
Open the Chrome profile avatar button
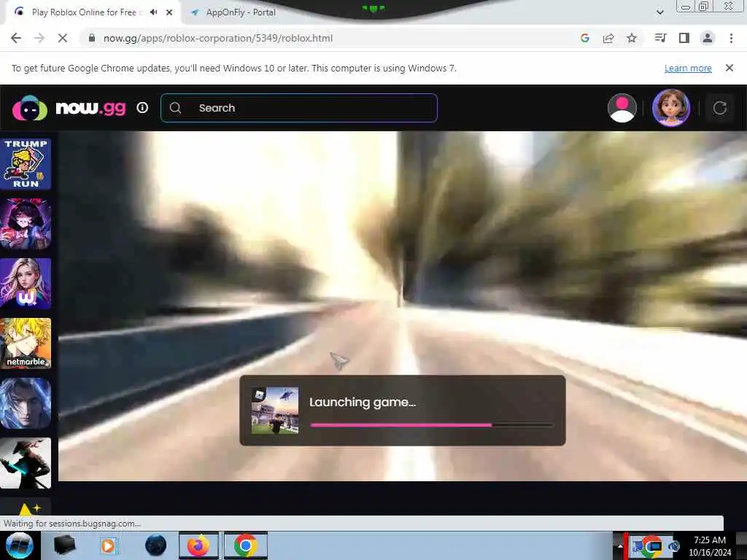(x=708, y=38)
